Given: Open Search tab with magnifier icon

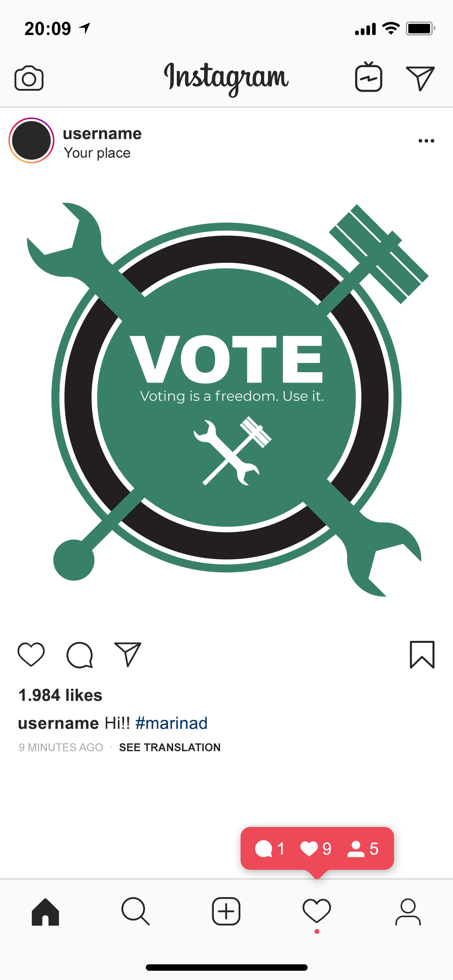Looking at the screenshot, I should click(x=136, y=912).
